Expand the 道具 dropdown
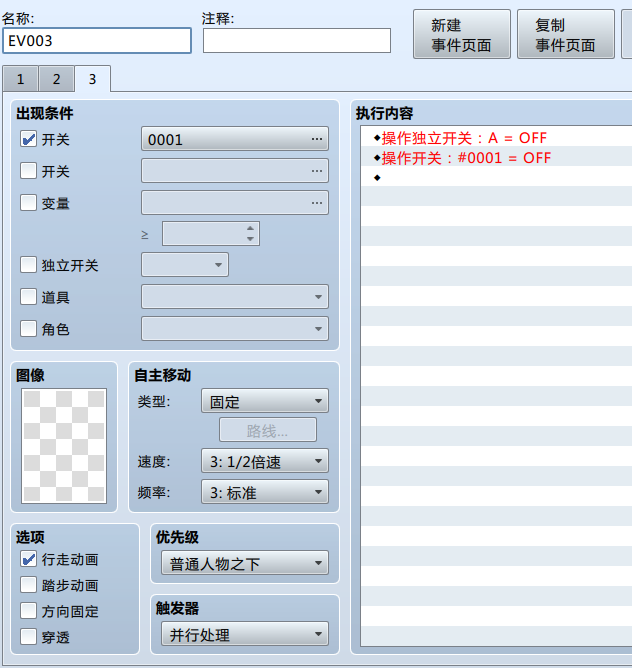 click(235, 297)
